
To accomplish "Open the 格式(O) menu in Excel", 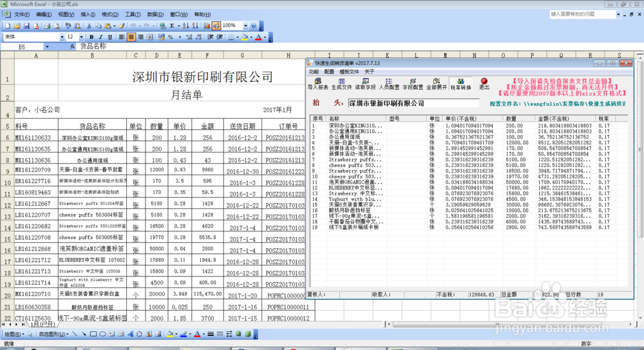I will click(109, 14).
